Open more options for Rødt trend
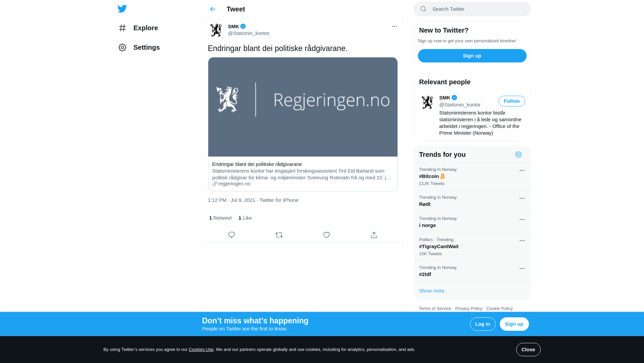 522,198
